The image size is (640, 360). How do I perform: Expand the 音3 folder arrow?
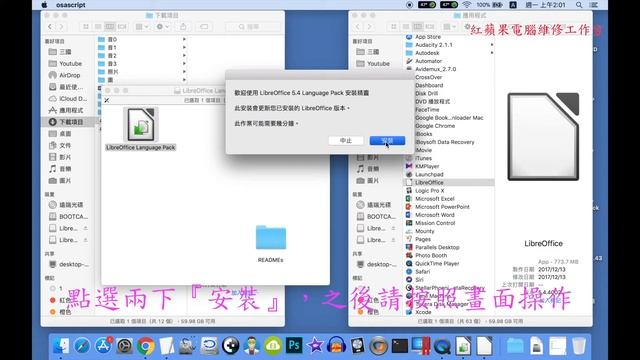click(x=184, y=64)
